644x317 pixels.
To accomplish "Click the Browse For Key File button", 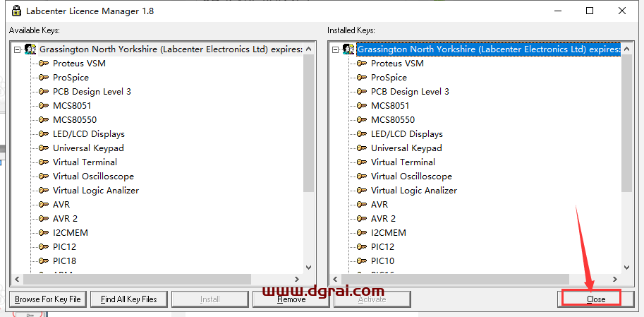I will pyautogui.click(x=48, y=299).
